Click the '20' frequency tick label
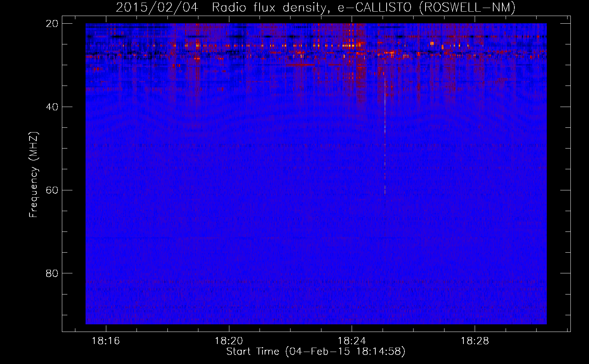589x364 pixels. point(52,24)
